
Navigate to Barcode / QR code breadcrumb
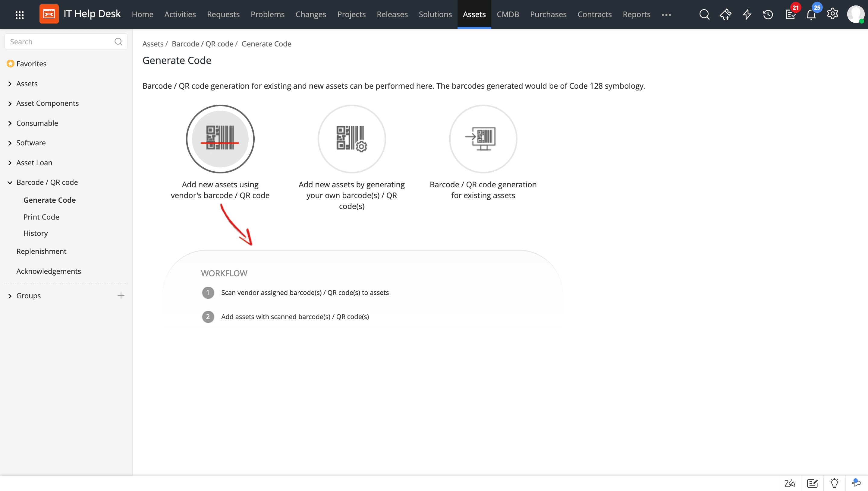click(x=202, y=43)
